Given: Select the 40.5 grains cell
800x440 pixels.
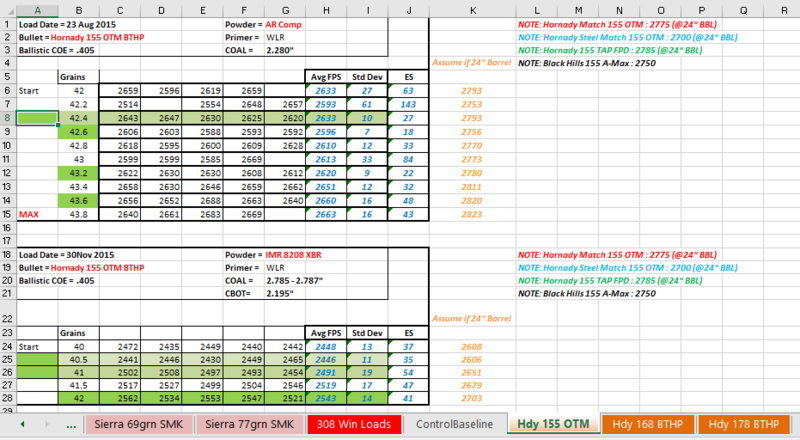Looking at the screenshot, I should pos(79,359).
